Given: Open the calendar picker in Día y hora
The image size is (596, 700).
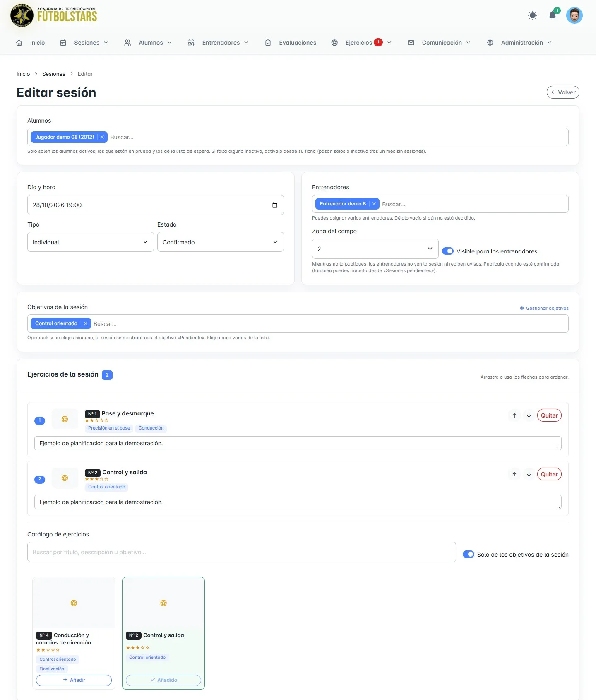Looking at the screenshot, I should point(274,205).
